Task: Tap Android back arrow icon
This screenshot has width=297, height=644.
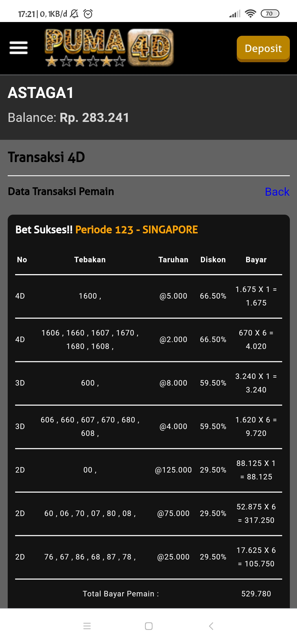Action: [x=211, y=626]
